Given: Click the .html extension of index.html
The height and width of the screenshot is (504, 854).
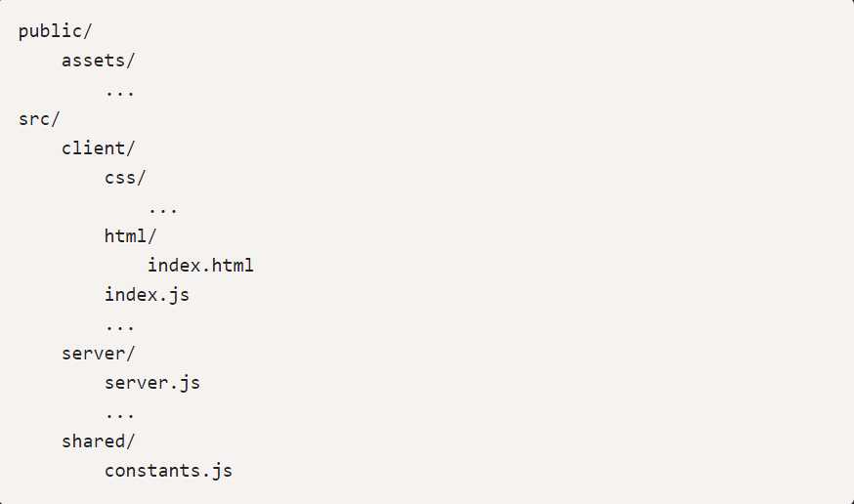Looking at the screenshot, I should click(229, 265).
